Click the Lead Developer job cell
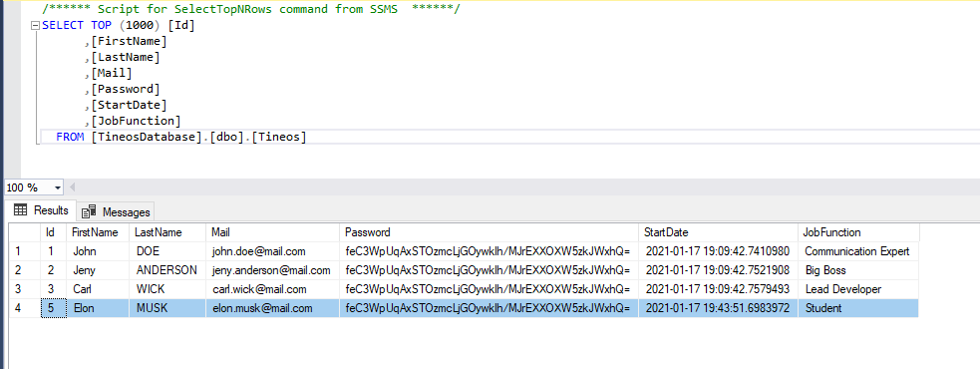Image resolution: width=980 pixels, height=369 pixels. (858, 289)
